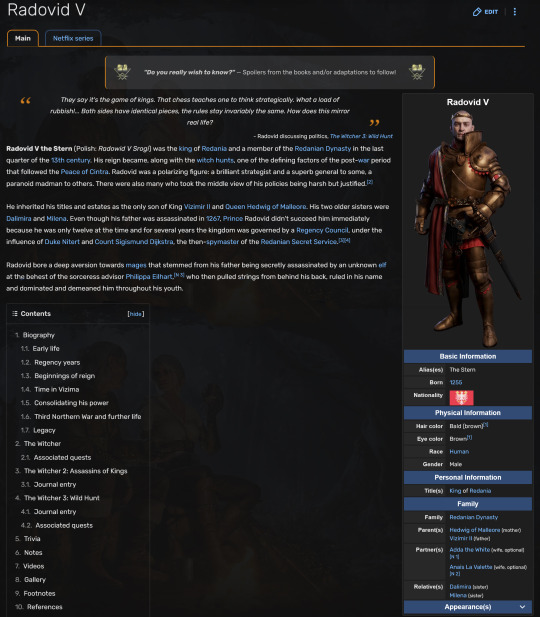
Task: Click right skull emblem in spoiler banner
Action: point(417,72)
